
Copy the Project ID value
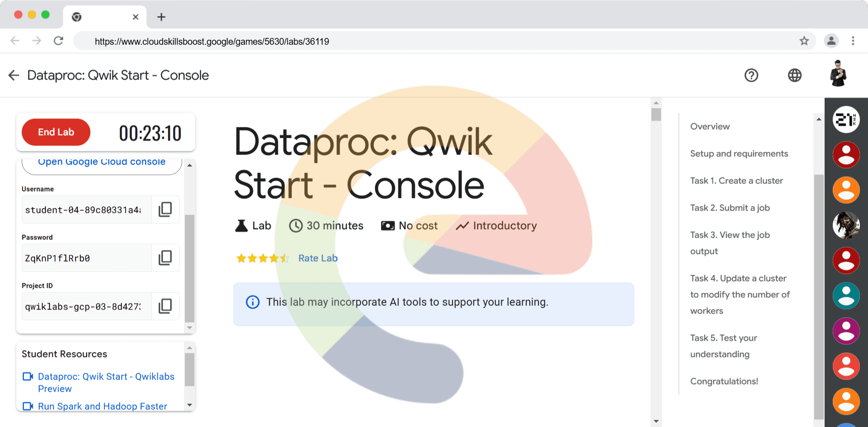point(165,306)
